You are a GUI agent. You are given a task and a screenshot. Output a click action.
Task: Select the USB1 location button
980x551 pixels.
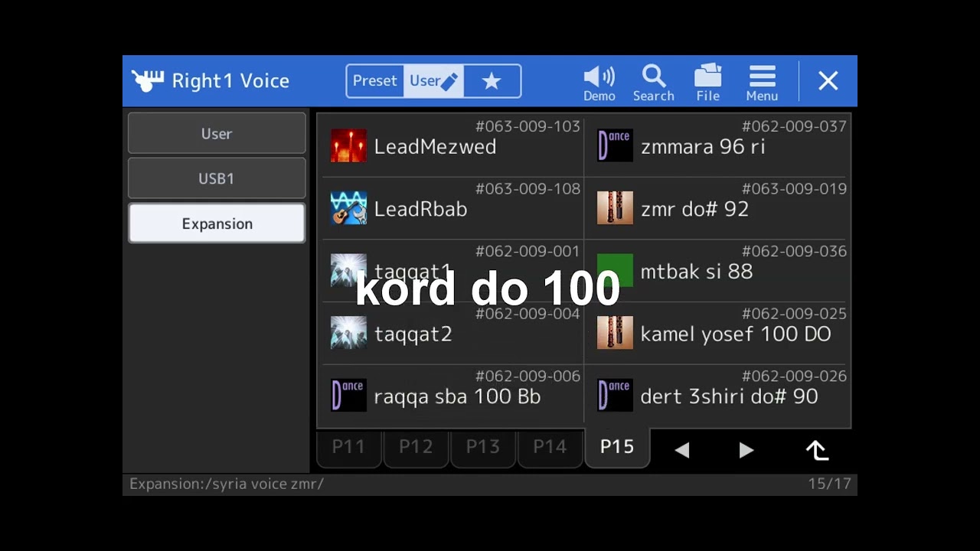click(217, 178)
